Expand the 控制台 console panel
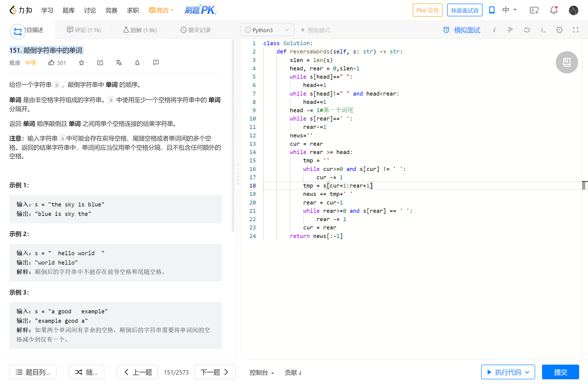588x384 pixels. tap(262, 373)
